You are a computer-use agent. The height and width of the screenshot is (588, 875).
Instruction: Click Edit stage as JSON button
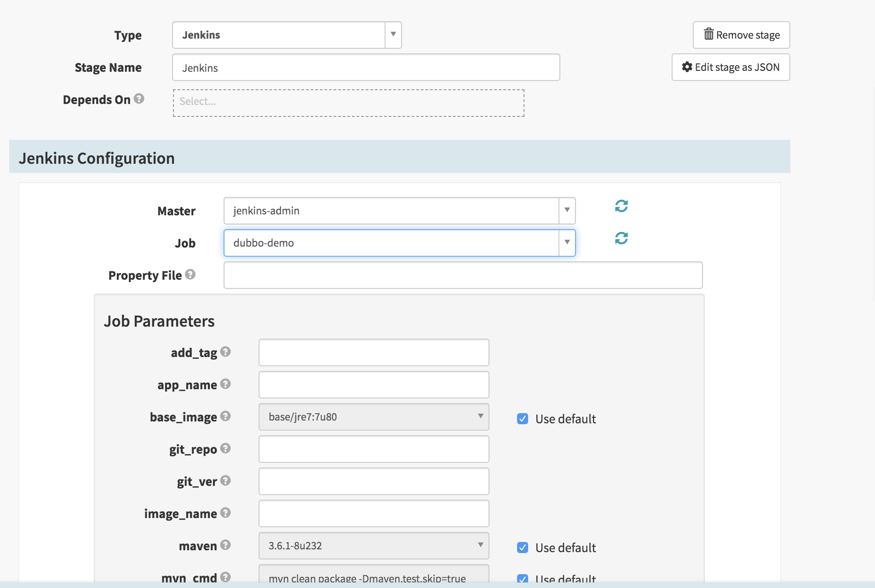731,67
